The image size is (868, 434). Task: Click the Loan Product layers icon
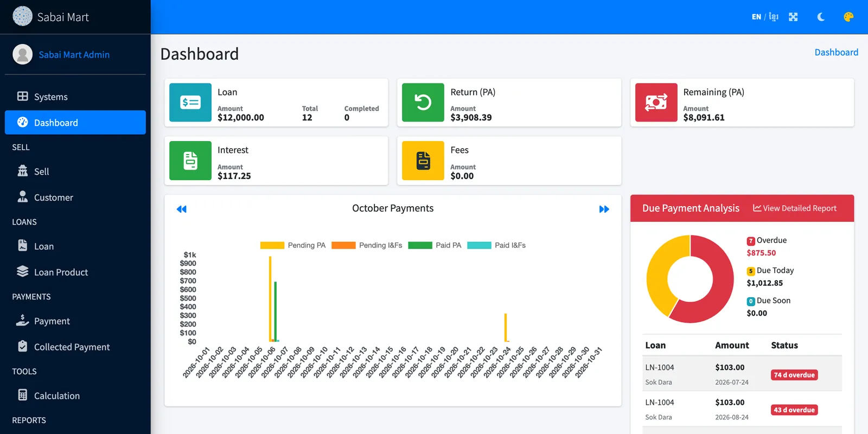(x=22, y=271)
